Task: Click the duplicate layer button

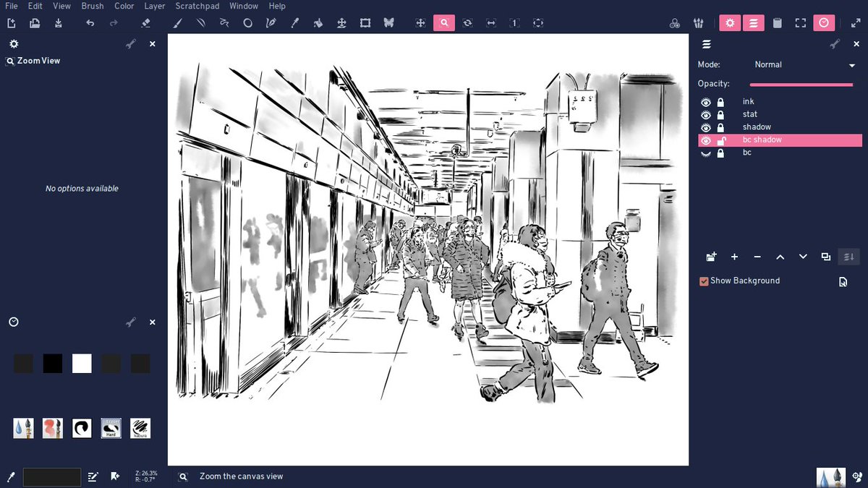Action: 826,257
